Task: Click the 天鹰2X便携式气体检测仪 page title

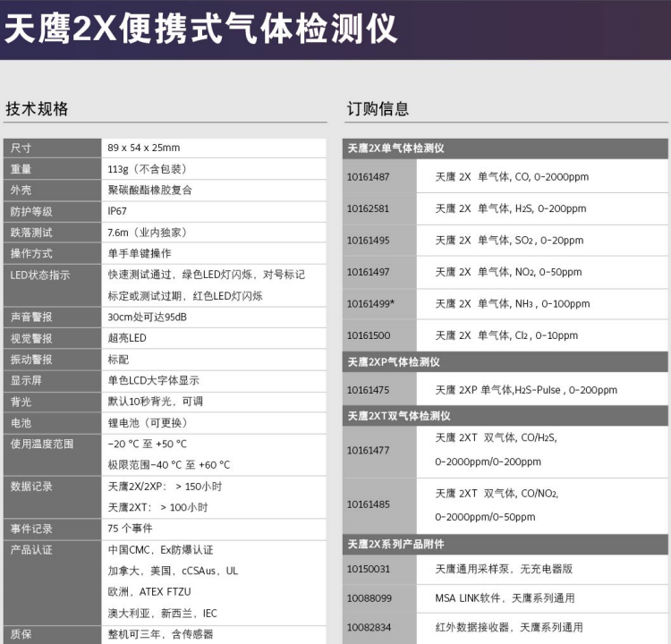Action: coord(200,29)
